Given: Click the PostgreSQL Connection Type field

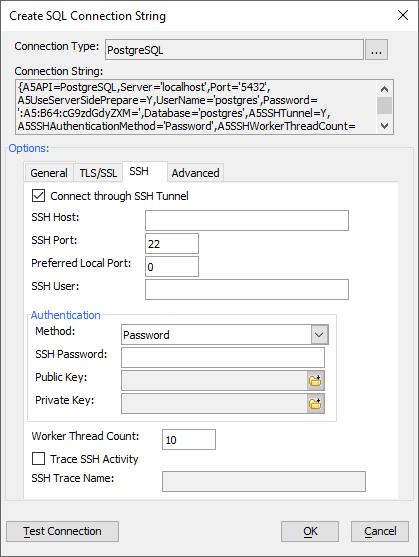Looking at the screenshot, I should 234,49.
